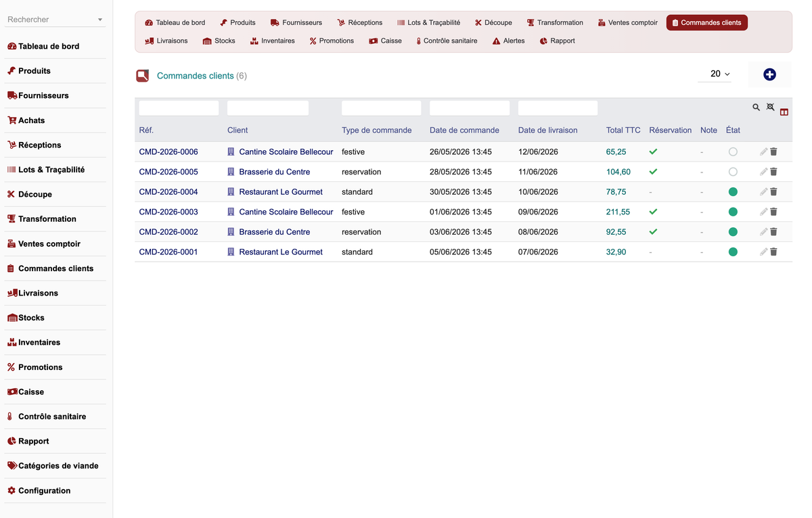Toggle green state dot for order CMD-2026-0002
The image size is (812, 518).
(x=733, y=232)
